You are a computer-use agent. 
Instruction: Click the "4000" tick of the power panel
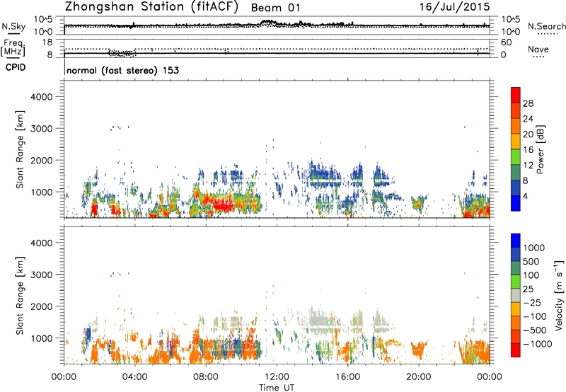click(x=41, y=97)
